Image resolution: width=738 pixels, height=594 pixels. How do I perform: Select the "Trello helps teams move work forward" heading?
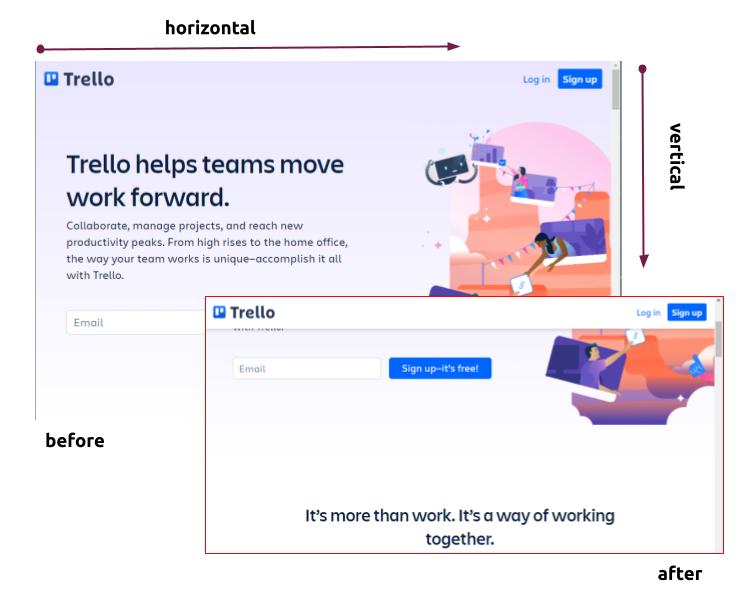[x=205, y=180]
